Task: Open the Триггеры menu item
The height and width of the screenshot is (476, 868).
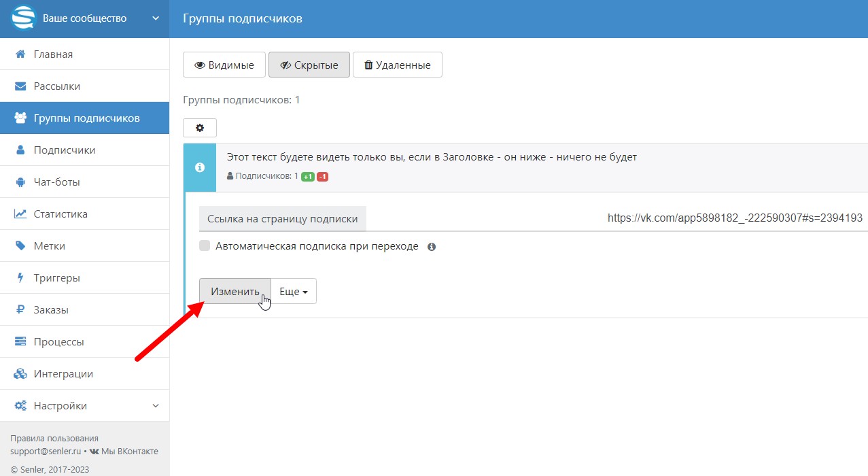Action: click(57, 278)
